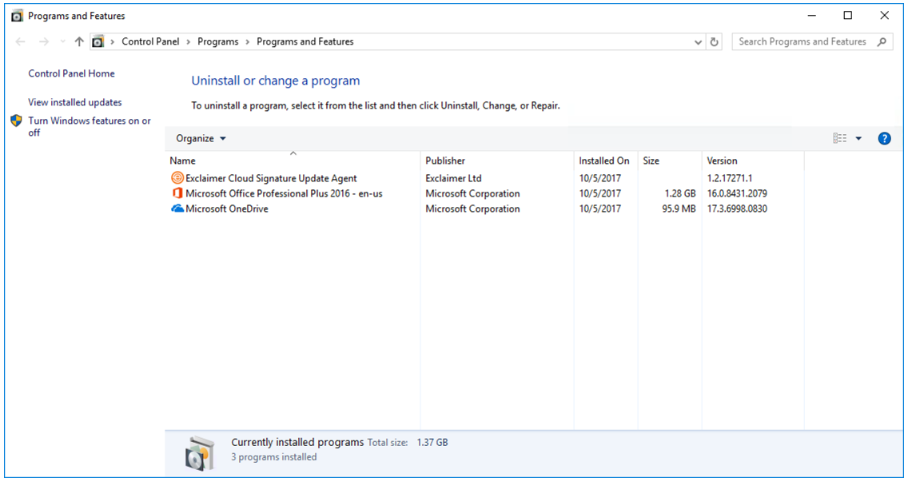909x482 pixels.
Task: Click the change view icon
Action: pyautogui.click(x=840, y=139)
